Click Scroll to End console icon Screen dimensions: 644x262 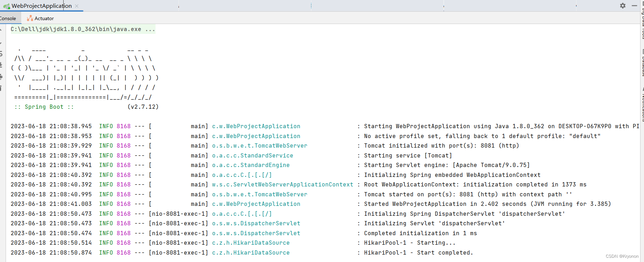[x=1, y=65]
